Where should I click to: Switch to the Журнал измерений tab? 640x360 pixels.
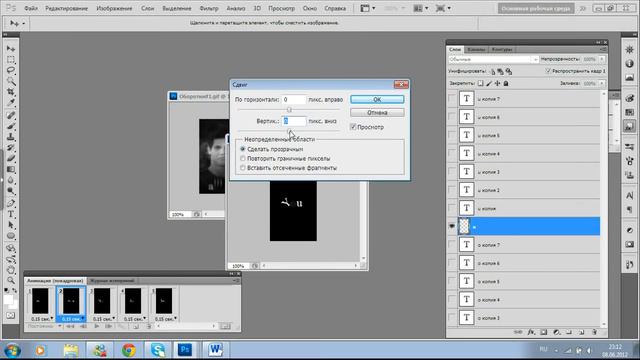point(112,281)
